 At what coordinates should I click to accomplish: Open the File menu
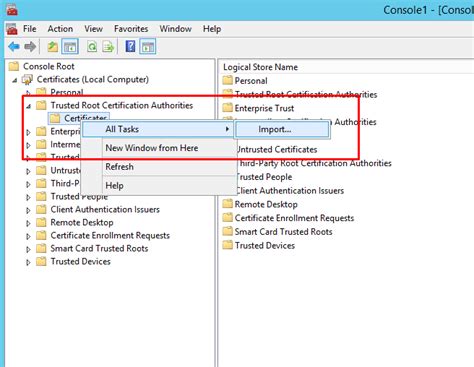(29, 29)
